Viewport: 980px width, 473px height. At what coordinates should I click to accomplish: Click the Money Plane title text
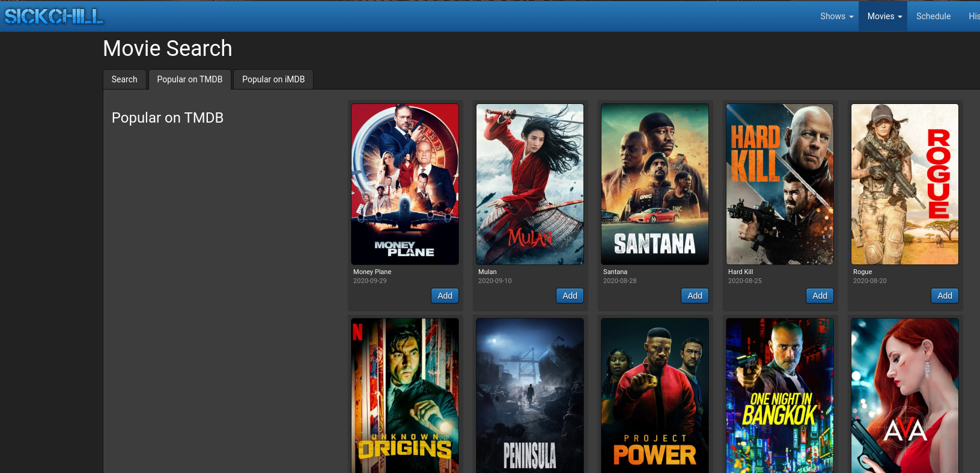pyautogui.click(x=372, y=272)
